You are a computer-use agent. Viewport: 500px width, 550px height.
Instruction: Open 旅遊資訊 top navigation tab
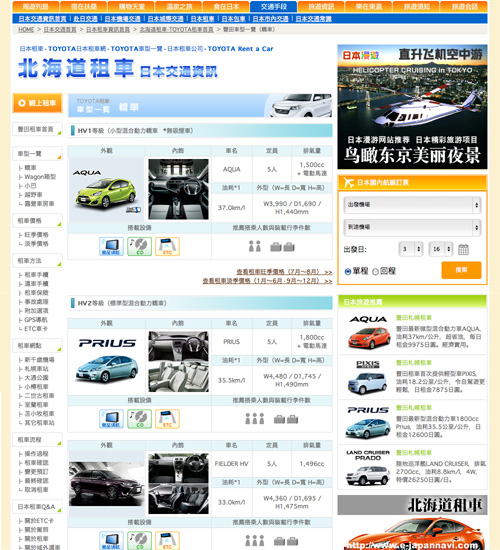coord(321,6)
